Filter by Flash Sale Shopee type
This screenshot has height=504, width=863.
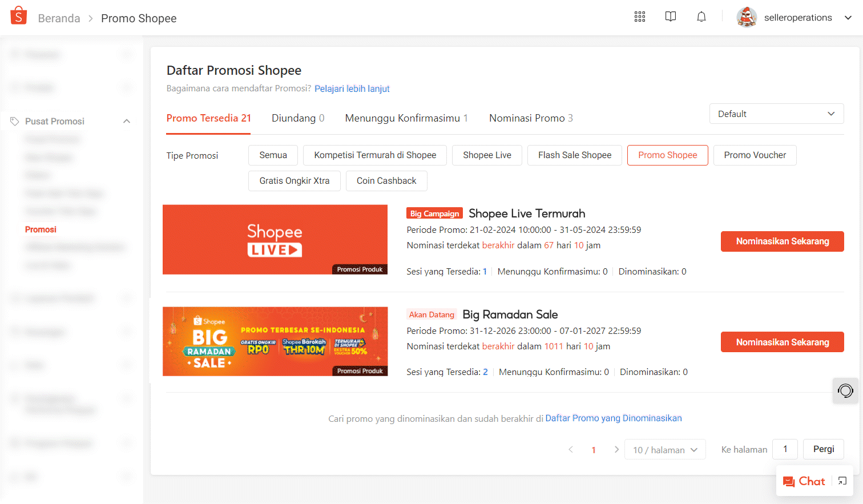(x=575, y=155)
